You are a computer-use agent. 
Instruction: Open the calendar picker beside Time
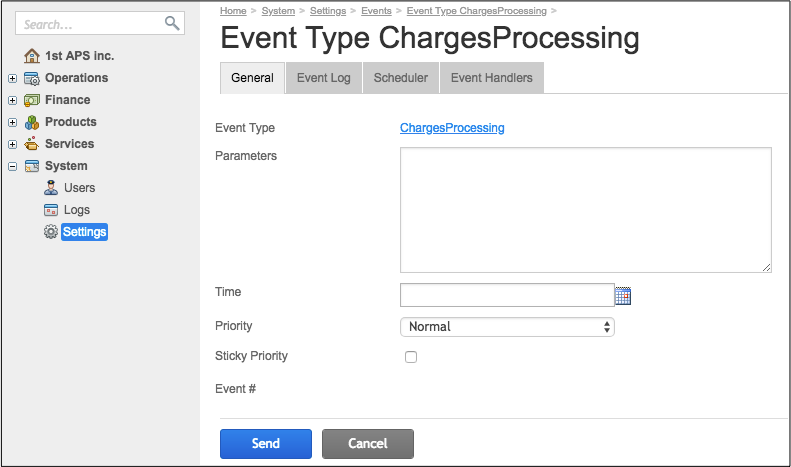pos(623,295)
